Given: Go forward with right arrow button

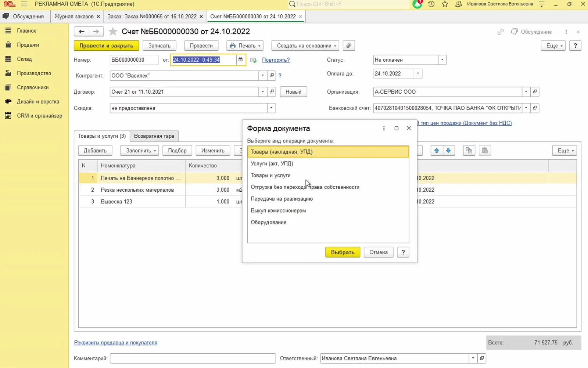Looking at the screenshot, I should tap(96, 32).
